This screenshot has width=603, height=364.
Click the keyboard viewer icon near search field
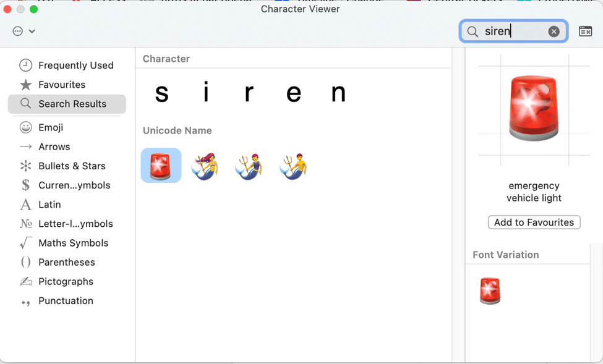pyautogui.click(x=585, y=30)
